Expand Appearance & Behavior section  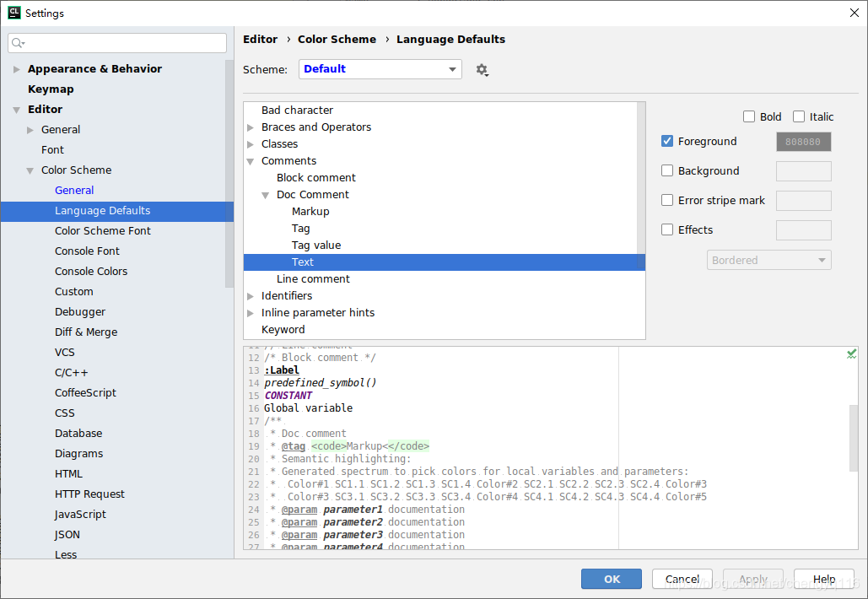17,69
